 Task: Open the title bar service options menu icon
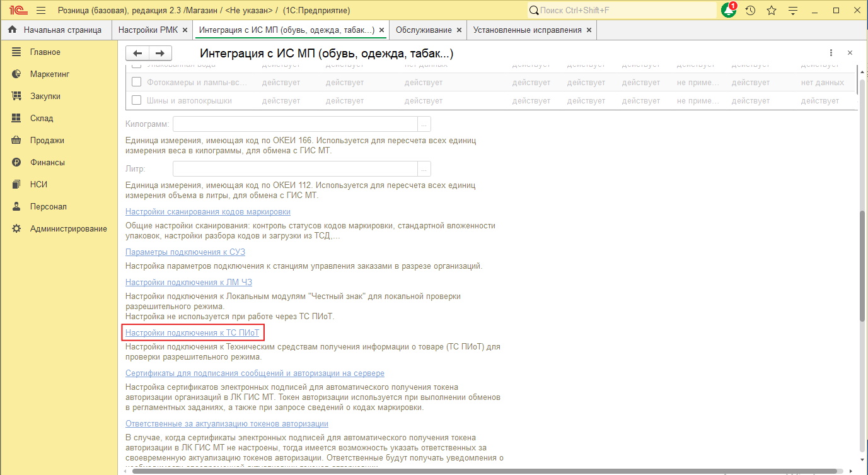pos(793,10)
